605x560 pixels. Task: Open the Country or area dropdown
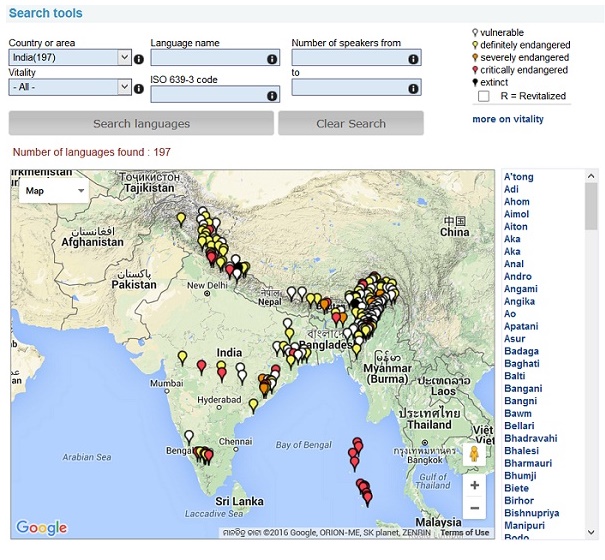(x=69, y=58)
